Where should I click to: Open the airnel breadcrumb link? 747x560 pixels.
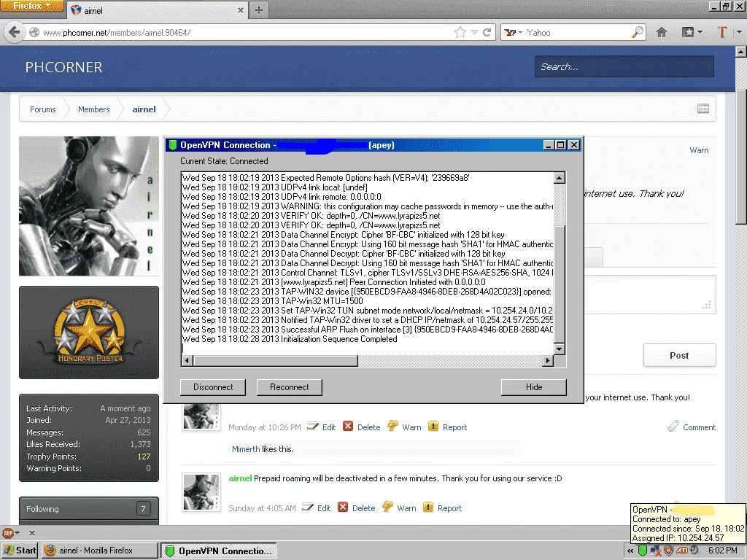[144, 109]
